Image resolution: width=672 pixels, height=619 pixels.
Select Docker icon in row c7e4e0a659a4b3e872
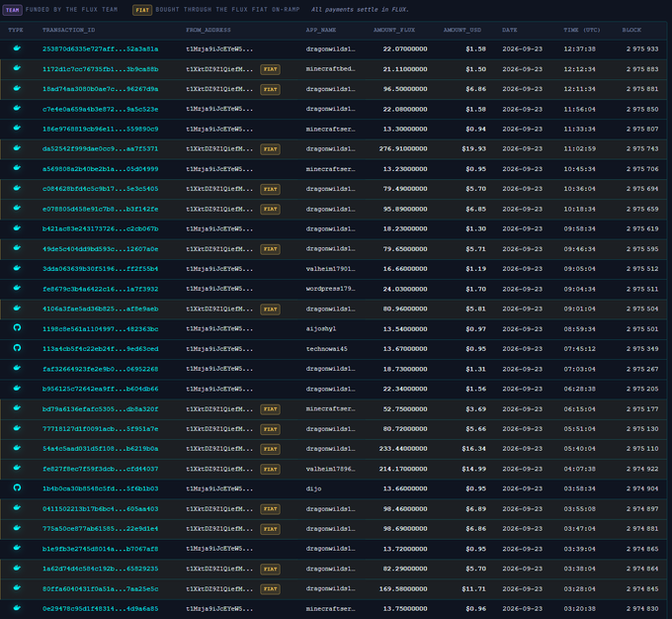click(x=17, y=108)
